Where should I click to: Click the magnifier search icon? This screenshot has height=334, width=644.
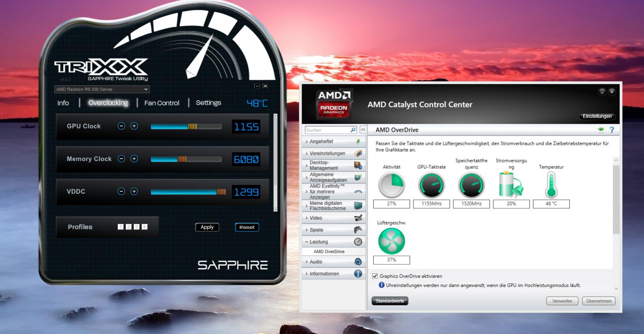(353, 130)
